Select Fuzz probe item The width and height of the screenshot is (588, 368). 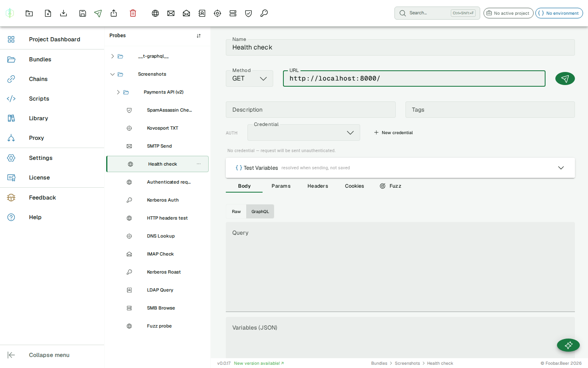[157, 326]
